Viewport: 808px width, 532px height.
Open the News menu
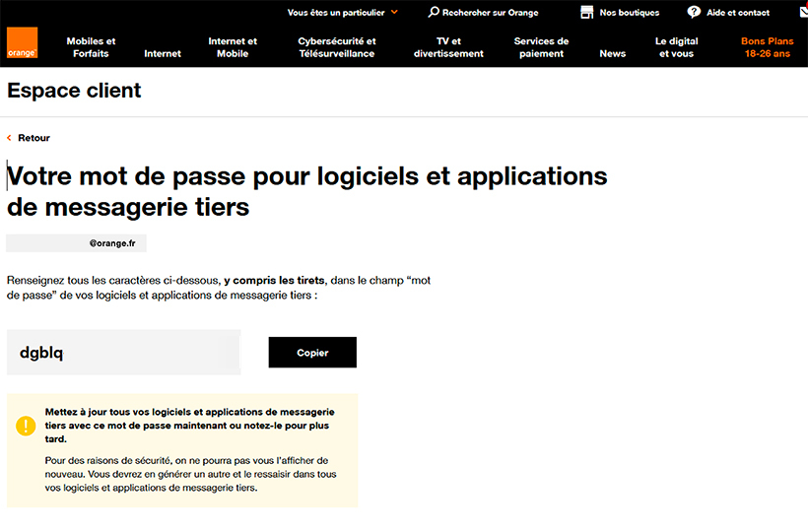(612, 53)
